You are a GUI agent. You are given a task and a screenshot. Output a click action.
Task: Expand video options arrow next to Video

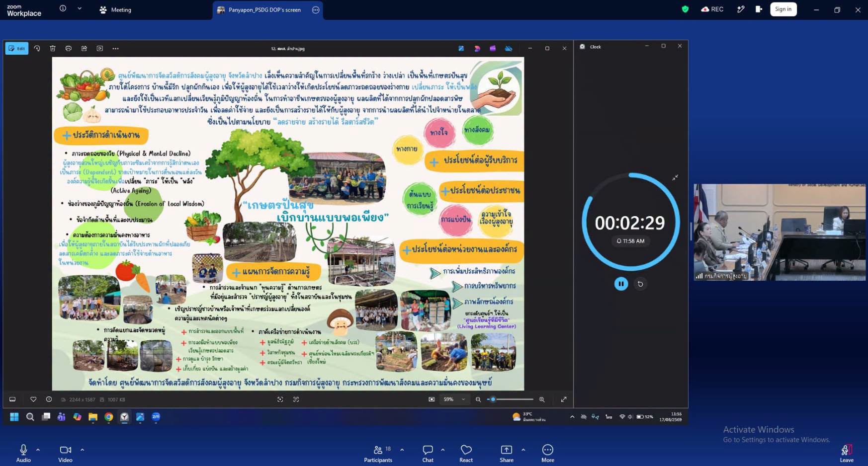coord(82,450)
